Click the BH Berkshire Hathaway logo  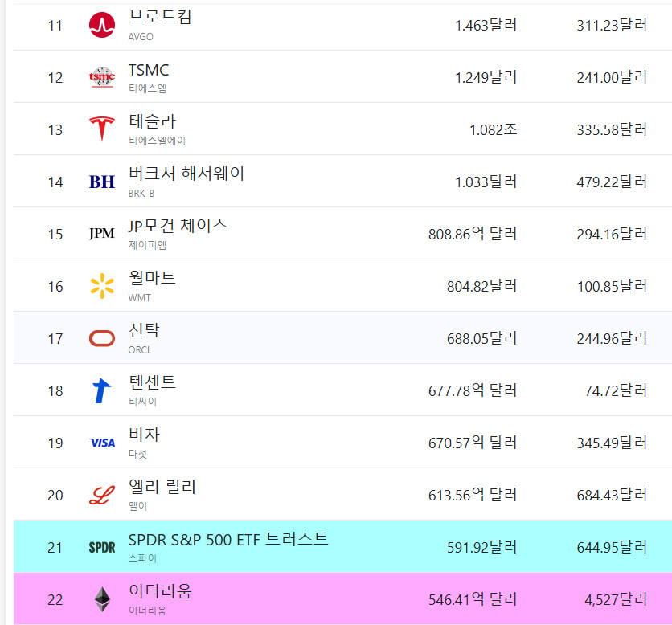point(102,182)
